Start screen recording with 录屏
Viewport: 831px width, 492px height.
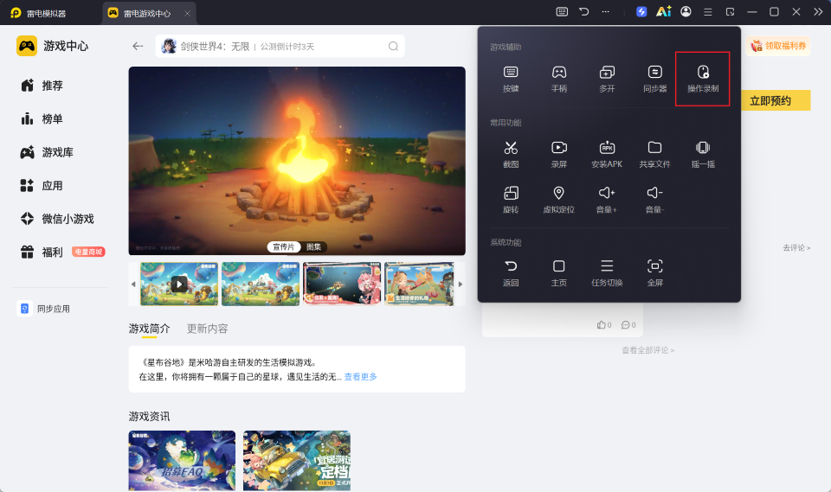pyautogui.click(x=559, y=154)
